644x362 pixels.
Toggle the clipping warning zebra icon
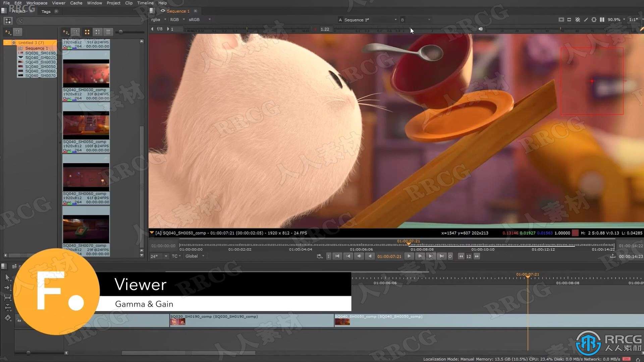[578, 20]
